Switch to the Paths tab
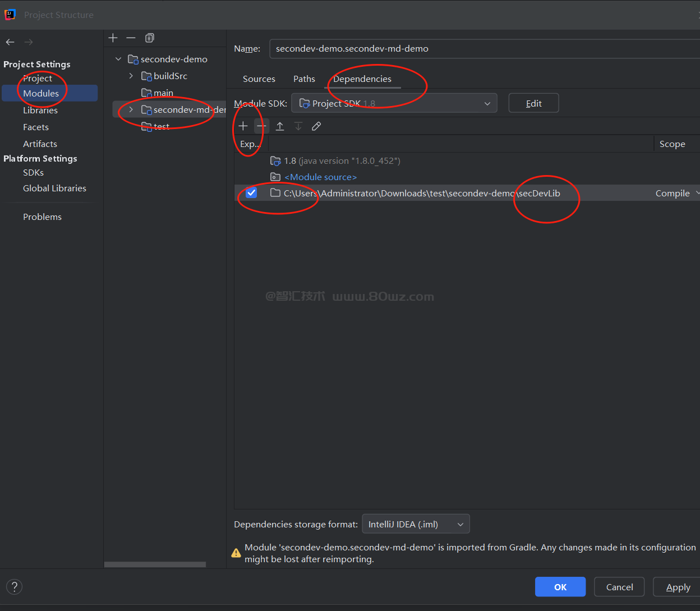700x611 pixels. tap(304, 79)
